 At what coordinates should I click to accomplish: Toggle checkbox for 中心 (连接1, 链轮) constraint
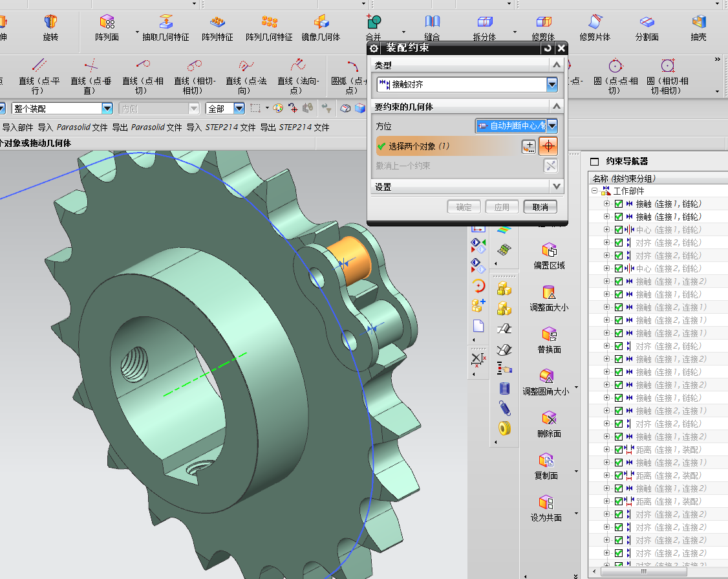pyautogui.click(x=619, y=230)
